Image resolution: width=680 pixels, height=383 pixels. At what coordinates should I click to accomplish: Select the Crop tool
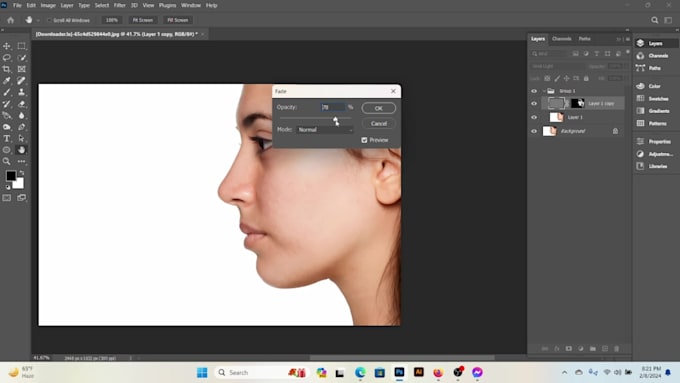pyautogui.click(x=7, y=69)
